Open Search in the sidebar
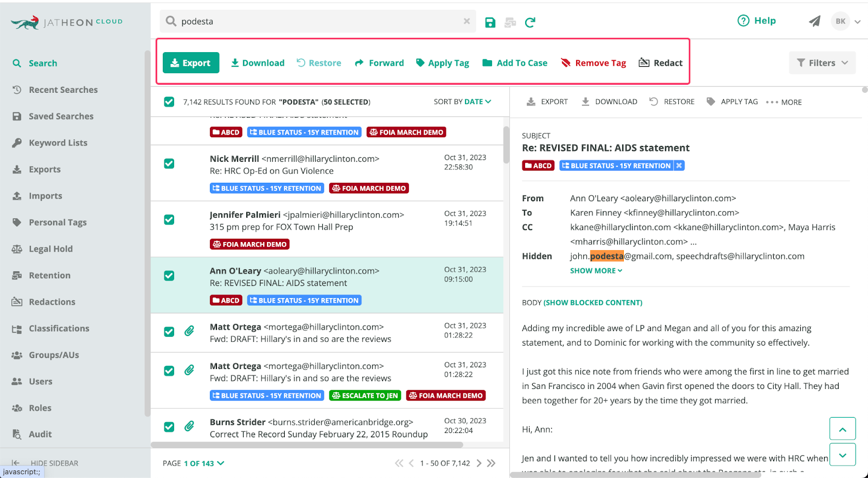 point(43,63)
